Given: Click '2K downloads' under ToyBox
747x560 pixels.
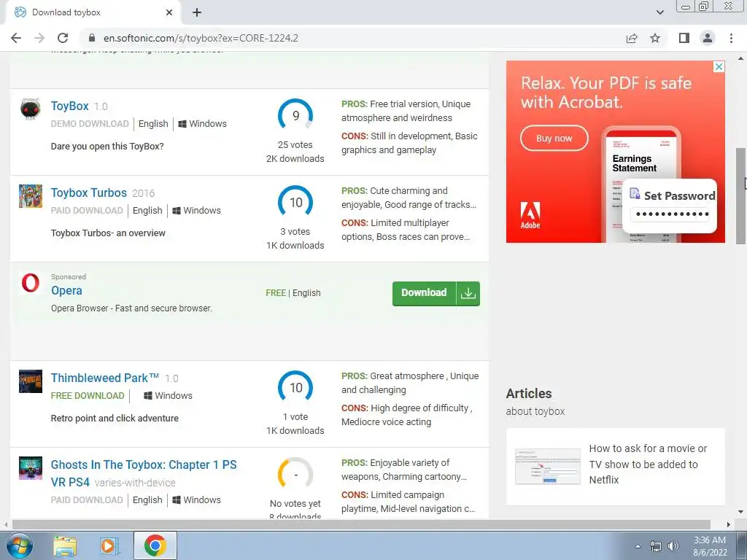Looking at the screenshot, I should coord(295,158).
